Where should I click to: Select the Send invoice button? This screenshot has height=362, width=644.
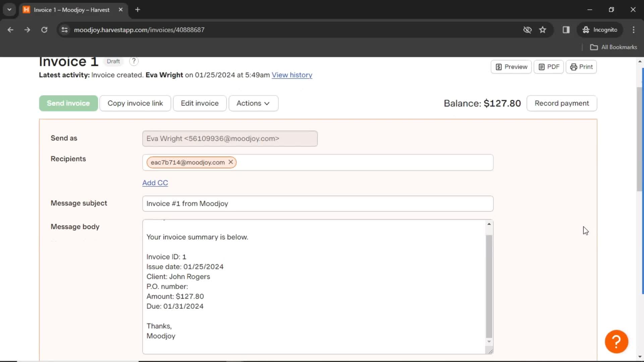pos(68,103)
